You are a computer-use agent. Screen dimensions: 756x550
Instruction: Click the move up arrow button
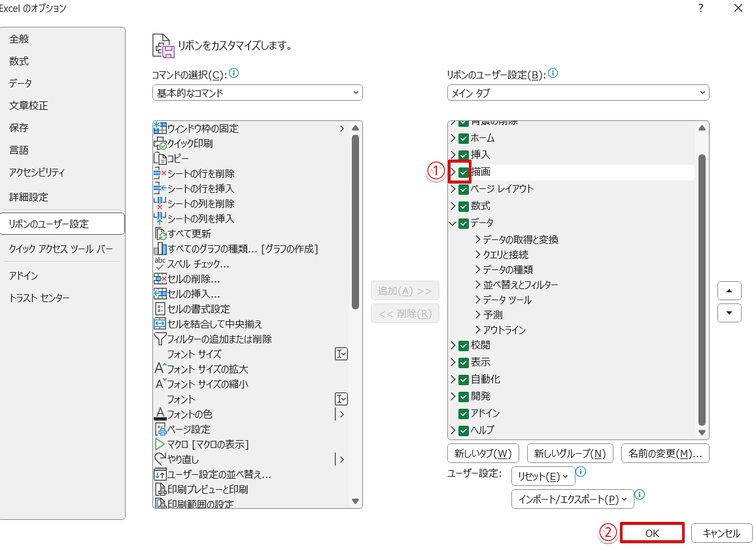(729, 290)
